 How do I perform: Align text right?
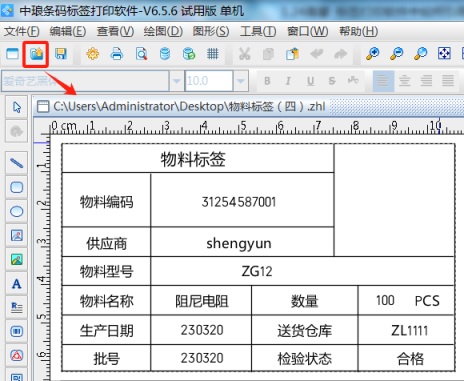[426, 81]
